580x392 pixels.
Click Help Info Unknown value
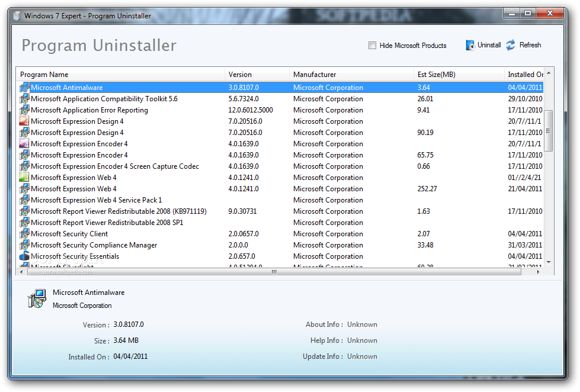[362, 340]
